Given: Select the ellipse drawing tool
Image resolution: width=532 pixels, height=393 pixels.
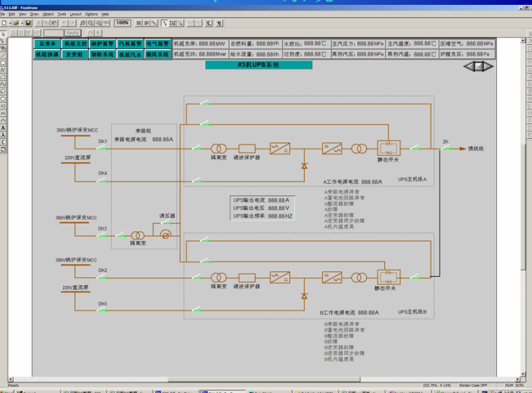Looking at the screenshot, I should coord(3,106).
